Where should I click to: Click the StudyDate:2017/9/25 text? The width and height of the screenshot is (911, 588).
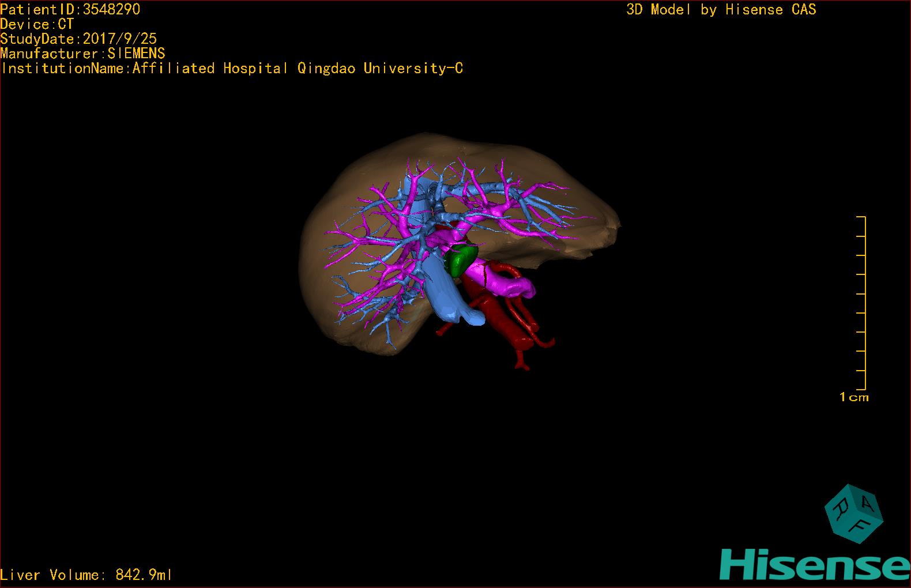pos(78,39)
